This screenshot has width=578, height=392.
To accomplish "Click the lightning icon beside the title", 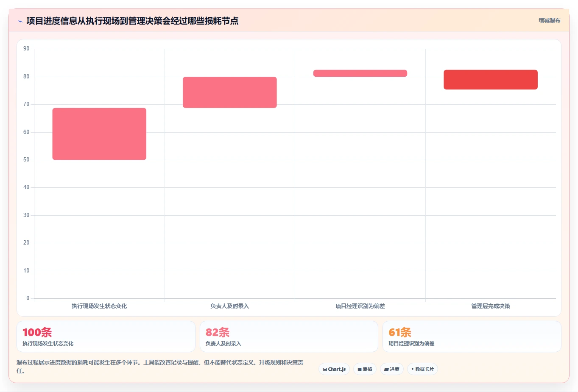I will [x=20, y=21].
